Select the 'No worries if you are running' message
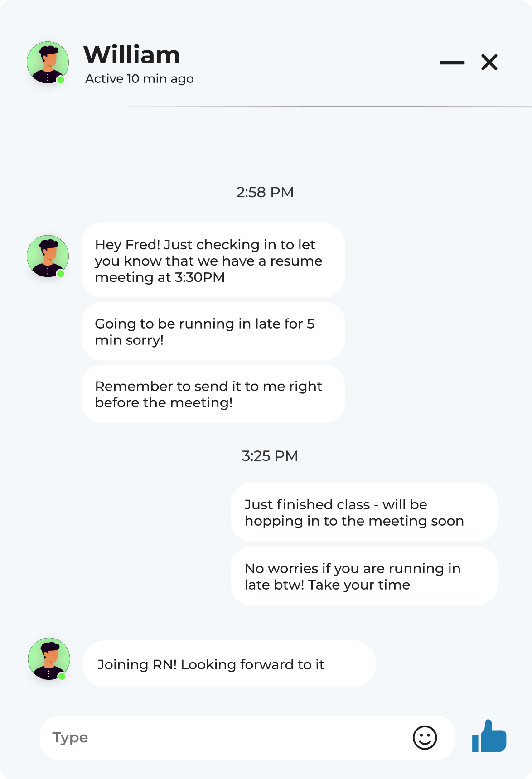This screenshot has height=779, width=532. pyautogui.click(x=364, y=576)
